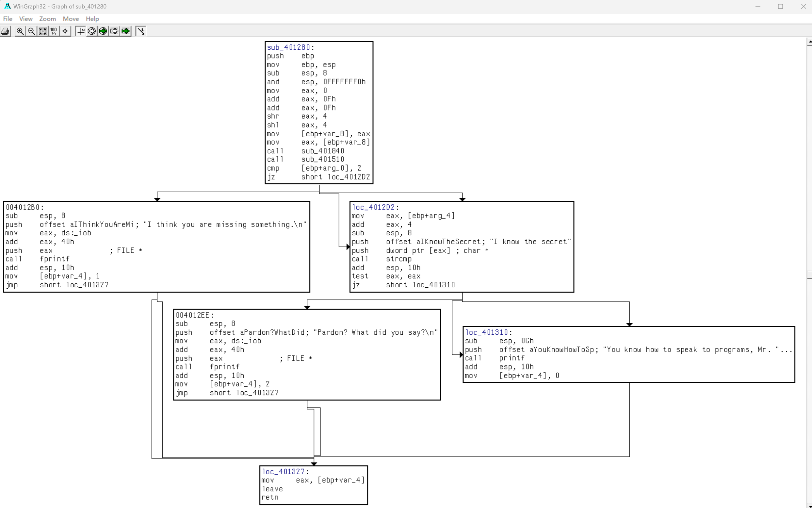Image resolution: width=812 pixels, height=508 pixels.
Task: Select the normal view N icon
Action: point(81,31)
